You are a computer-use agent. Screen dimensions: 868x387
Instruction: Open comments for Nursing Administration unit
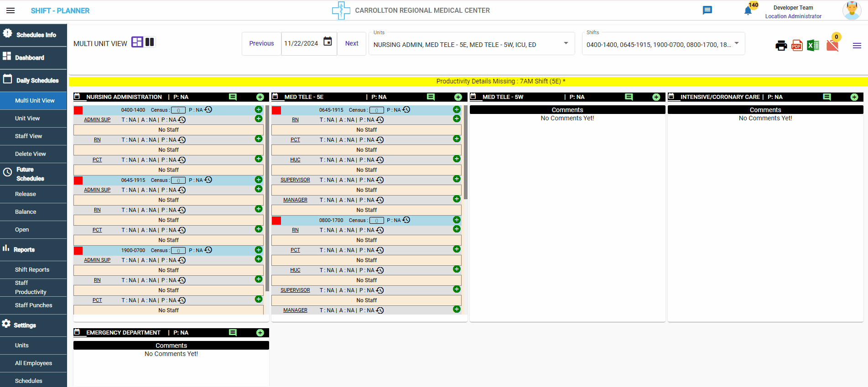(233, 97)
